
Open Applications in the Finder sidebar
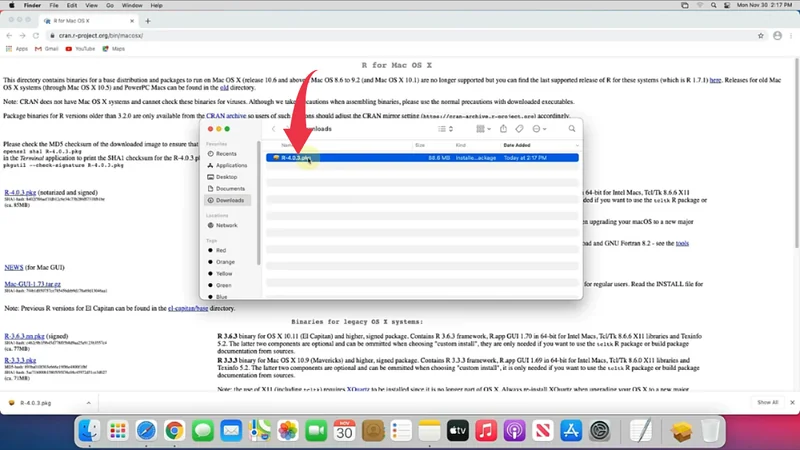click(x=231, y=165)
